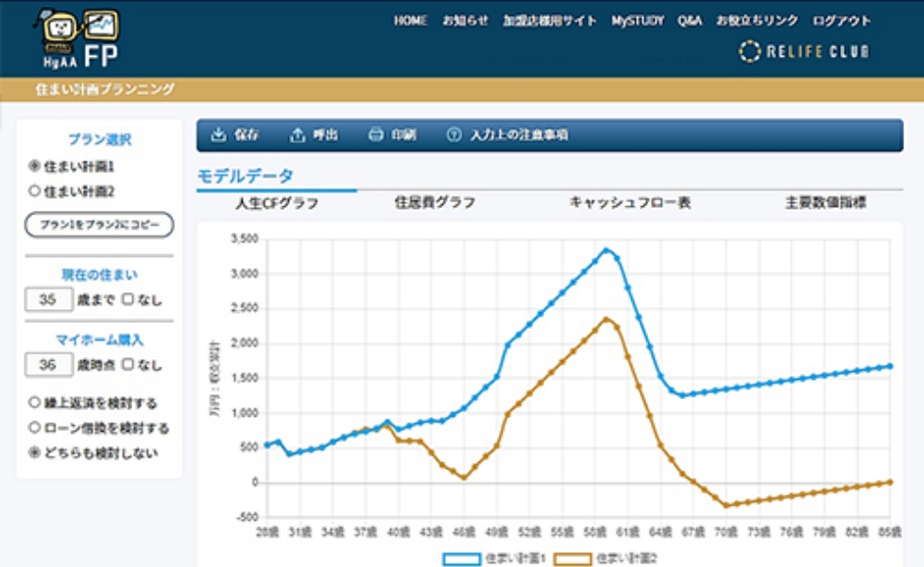Click the input notes question-mark icon
This screenshot has height=567, width=924.
coord(453,135)
